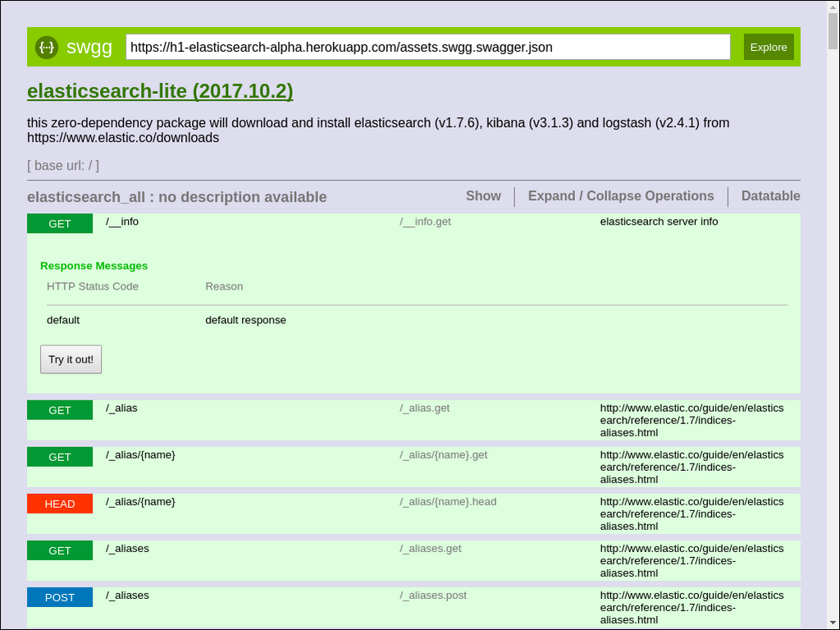Open the elasticsearch-lite (2017.10.2) title link
This screenshot has width=840, height=630.
(x=160, y=91)
